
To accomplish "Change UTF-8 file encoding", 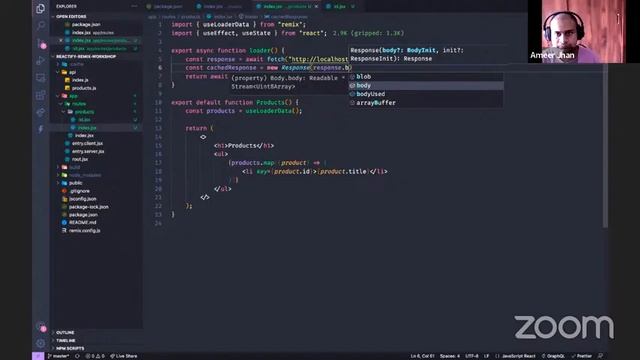I will (471, 356).
